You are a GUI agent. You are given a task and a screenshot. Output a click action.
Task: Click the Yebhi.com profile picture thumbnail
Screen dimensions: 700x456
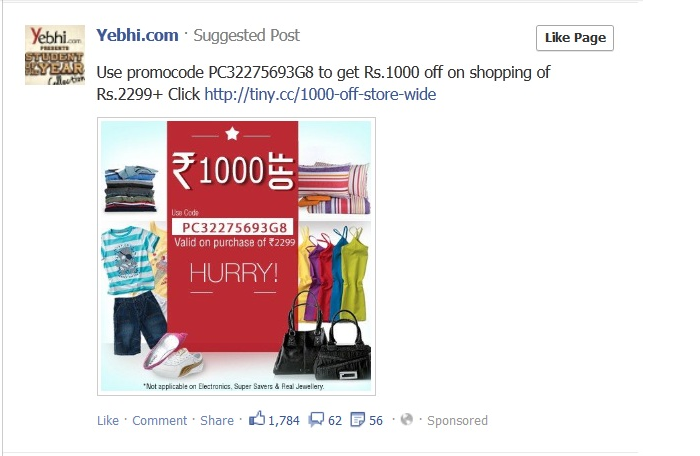[54, 55]
